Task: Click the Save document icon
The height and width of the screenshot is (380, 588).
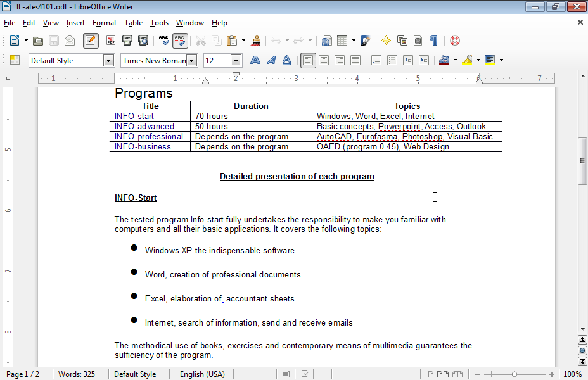Action: 54,41
